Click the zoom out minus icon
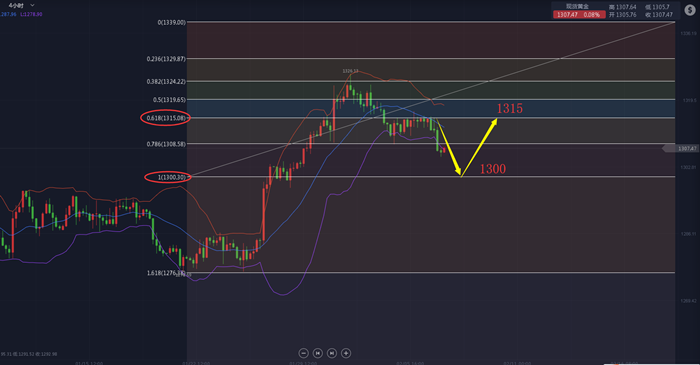 click(x=304, y=353)
